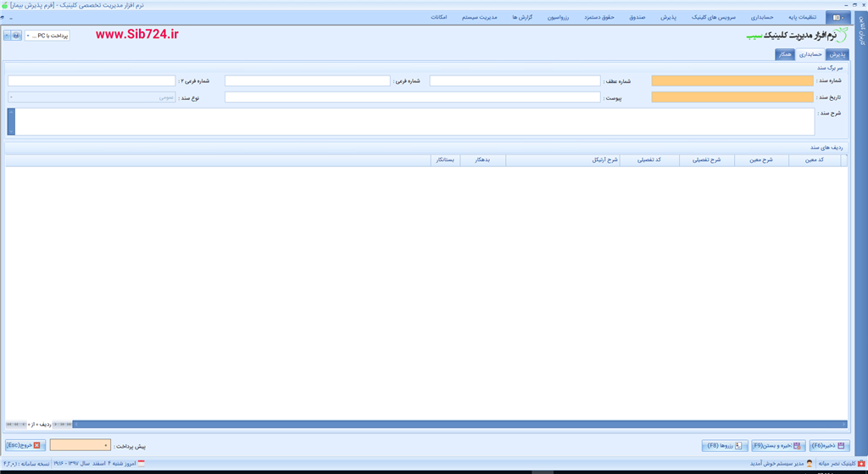Click the Save (F6) button

click(x=829, y=445)
